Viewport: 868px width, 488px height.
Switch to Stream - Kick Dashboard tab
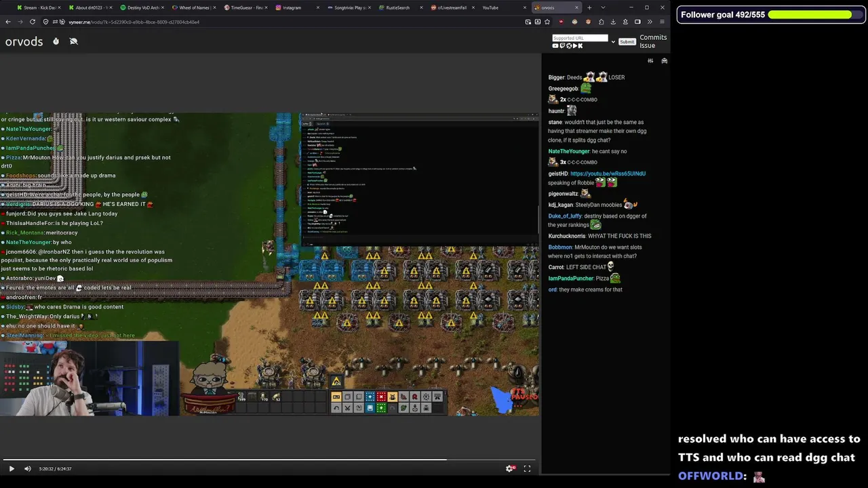pos(39,7)
